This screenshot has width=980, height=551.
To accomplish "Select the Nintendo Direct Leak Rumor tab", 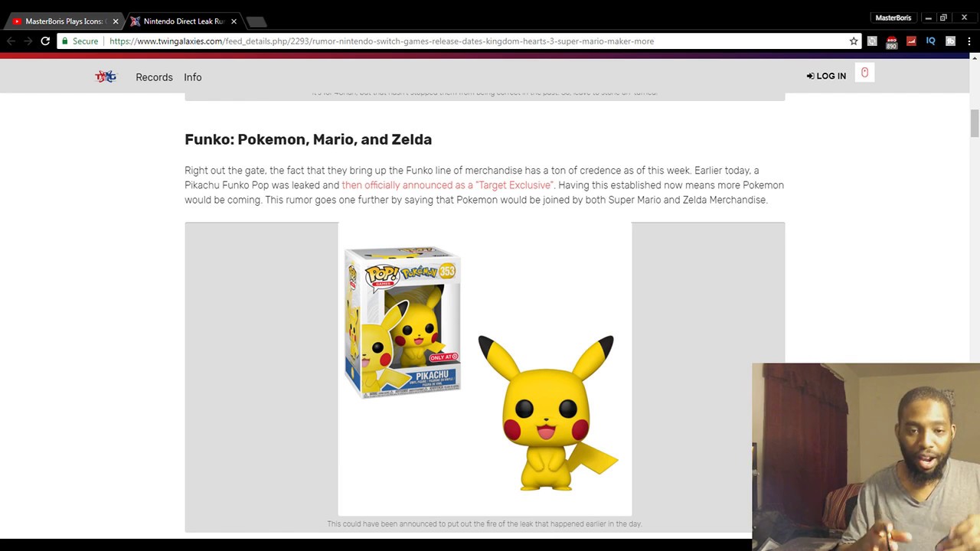I will coord(184,21).
